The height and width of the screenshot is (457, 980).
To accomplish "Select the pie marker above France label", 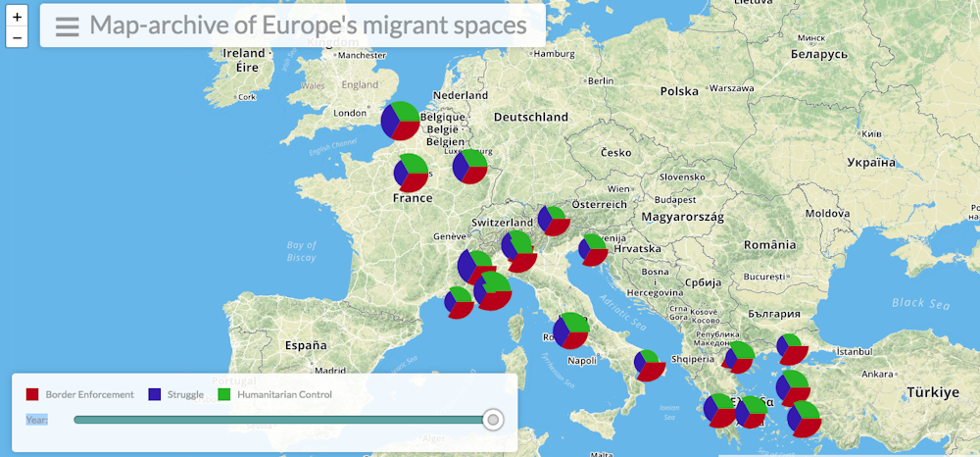I will click(412, 173).
